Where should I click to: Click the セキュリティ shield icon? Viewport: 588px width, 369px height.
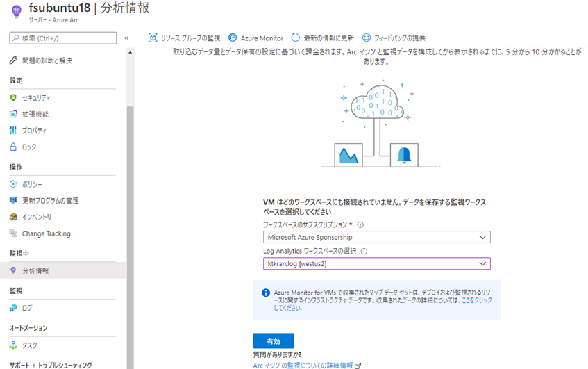[x=13, y=97]
